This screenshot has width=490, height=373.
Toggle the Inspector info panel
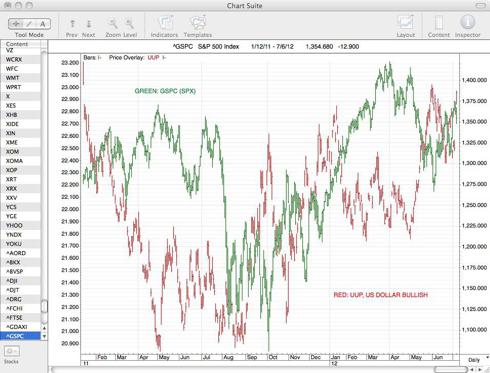tap(467, 22)
